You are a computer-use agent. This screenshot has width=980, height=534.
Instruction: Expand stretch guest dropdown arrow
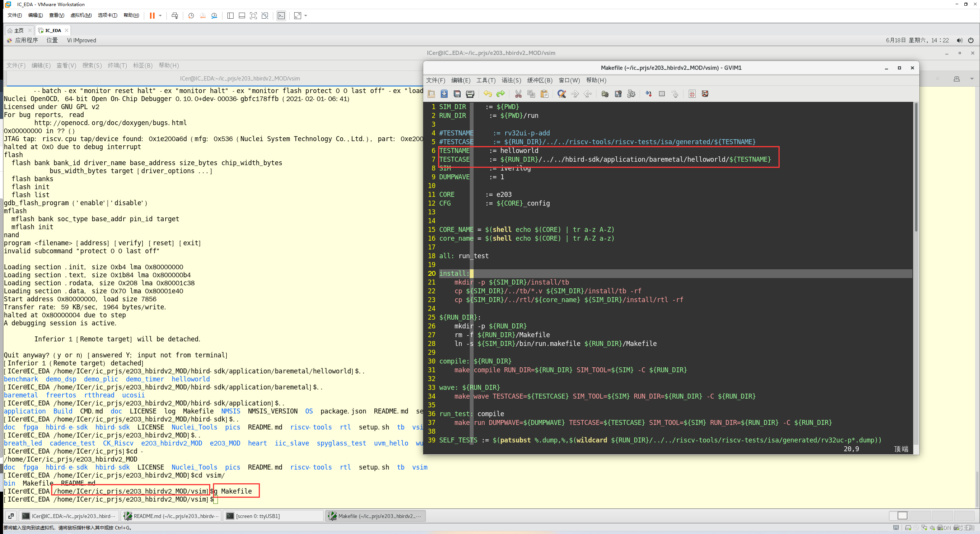(x=306, y=16)
